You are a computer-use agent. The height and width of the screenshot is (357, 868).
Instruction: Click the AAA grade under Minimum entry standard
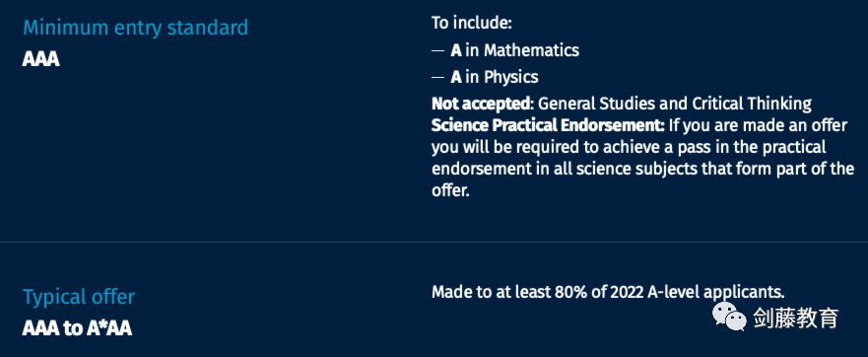tap(41, 59)
